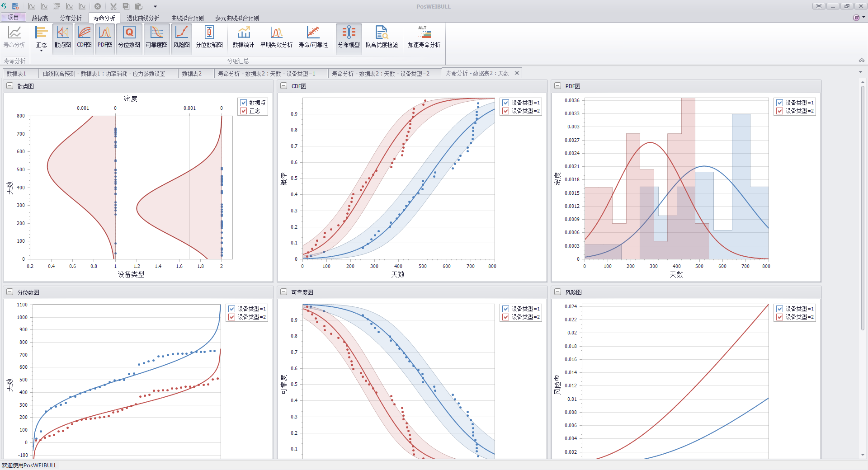This screenshot has width=868, height=470.
Task: Click the paste clipboard icon
Action: click(x=139, y=6)
